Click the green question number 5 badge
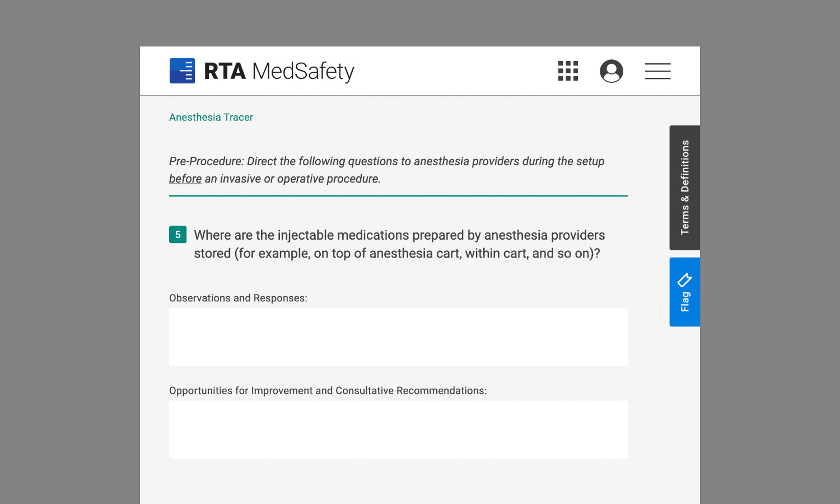 click(x=178, y=235)
